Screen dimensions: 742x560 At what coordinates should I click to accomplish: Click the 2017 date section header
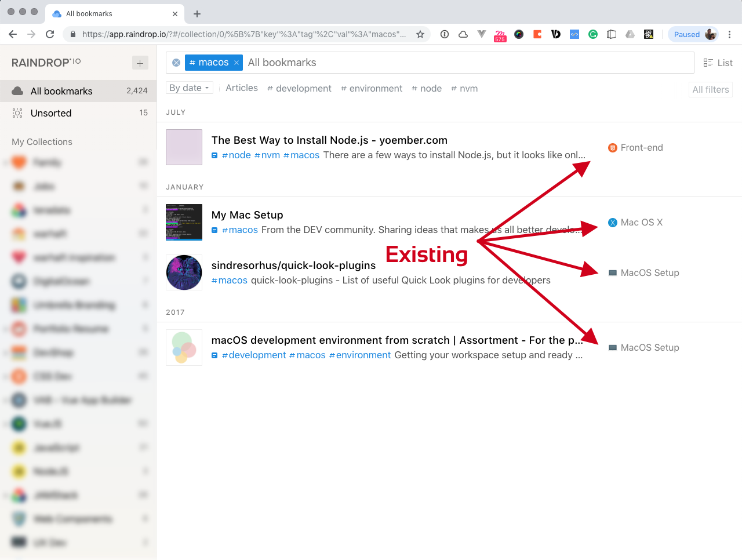[x=175, y=312]
